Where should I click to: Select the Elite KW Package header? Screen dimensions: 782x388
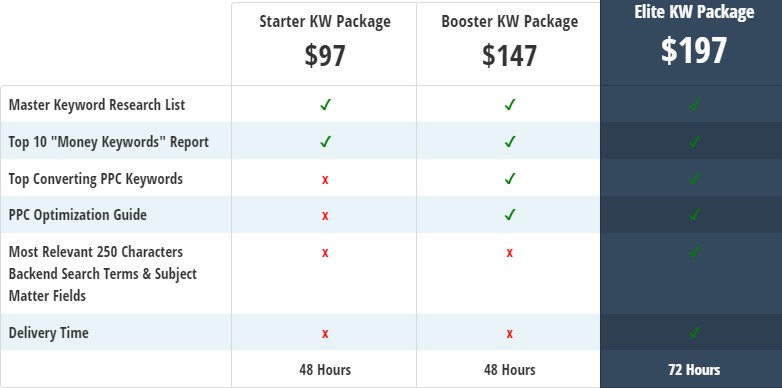click(694, 12)
